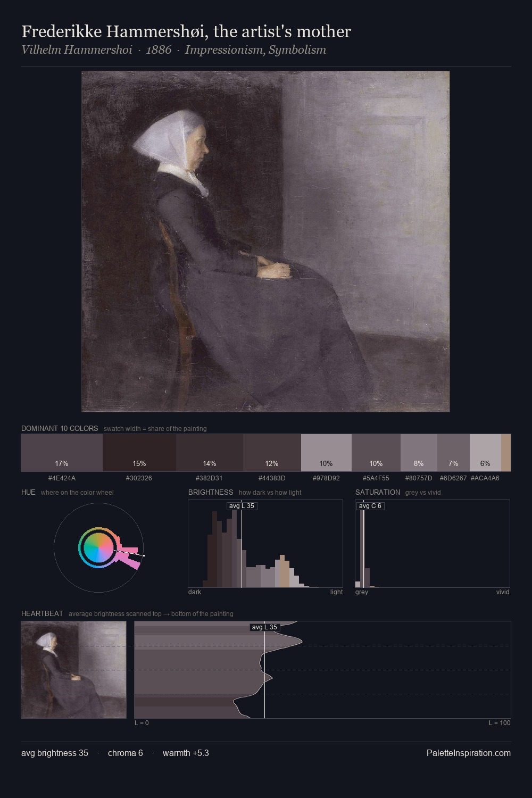Click the 'grey' saturation axis label
Screen dimensions: 532x798
[362, 592]
